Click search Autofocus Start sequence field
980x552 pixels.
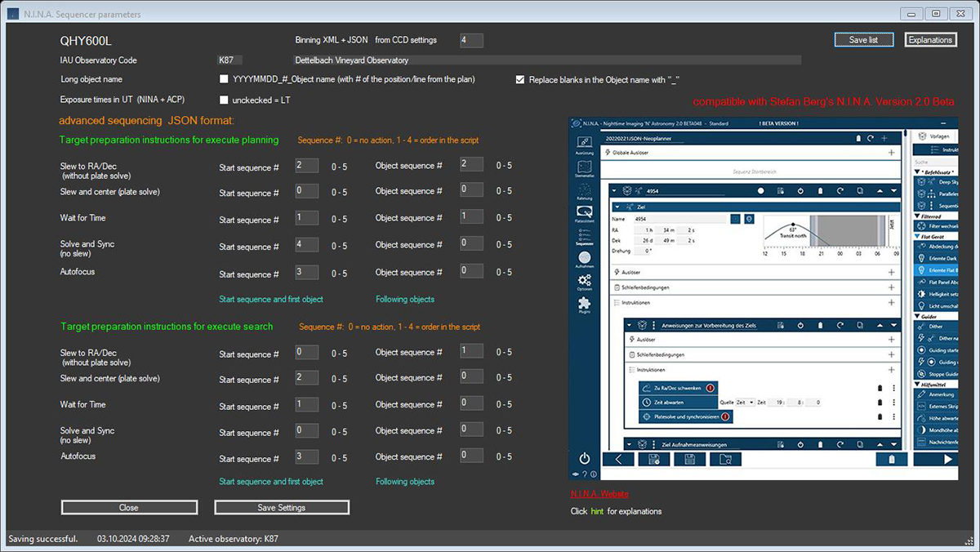(307, 457)
